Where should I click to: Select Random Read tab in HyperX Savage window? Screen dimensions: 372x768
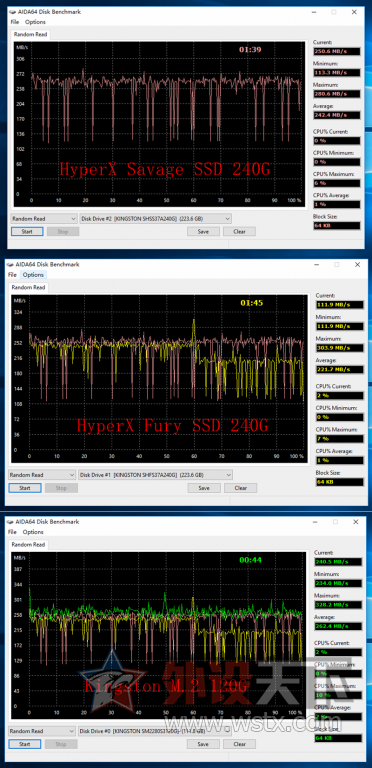[x=30, y=34]
